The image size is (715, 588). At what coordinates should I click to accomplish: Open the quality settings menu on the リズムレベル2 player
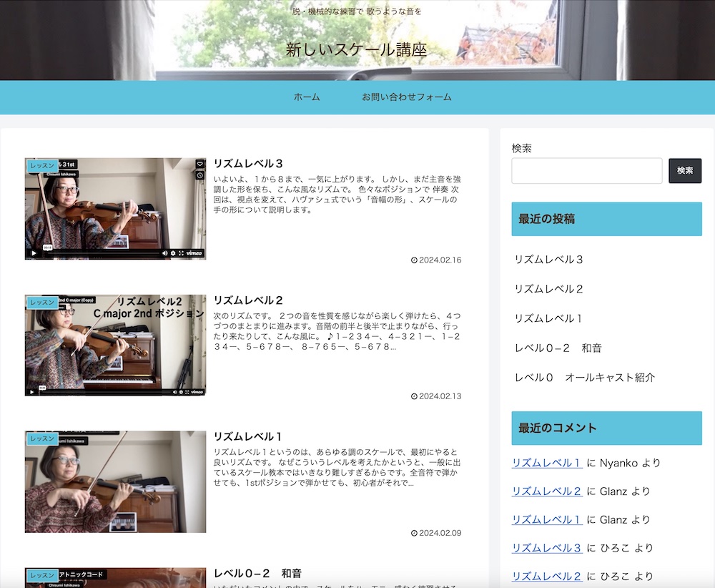[x=181, y=391]
